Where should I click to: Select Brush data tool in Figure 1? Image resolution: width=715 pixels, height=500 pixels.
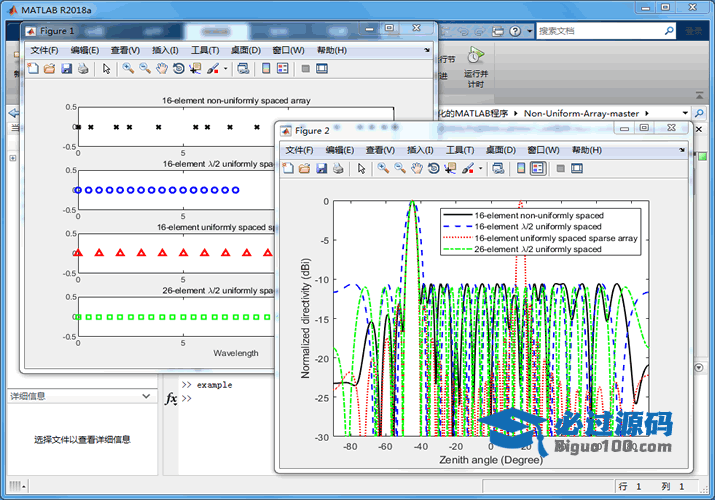pyautogui.click(x=212, y=69)
